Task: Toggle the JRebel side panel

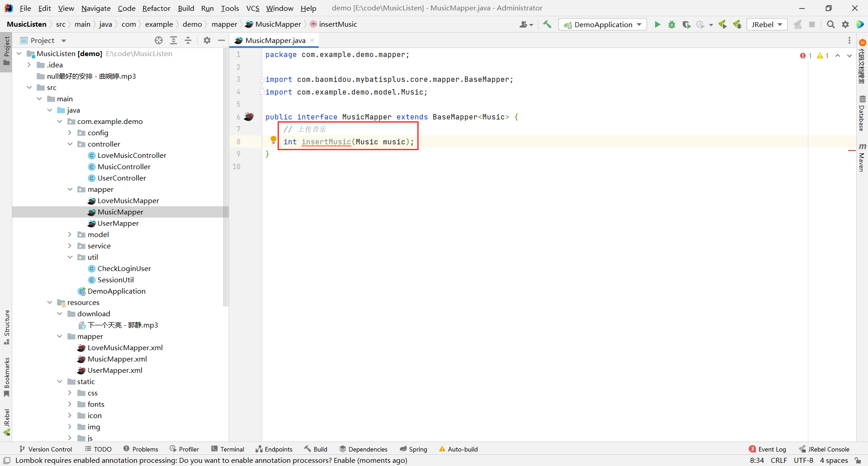Action: click(x=6, y=422)
